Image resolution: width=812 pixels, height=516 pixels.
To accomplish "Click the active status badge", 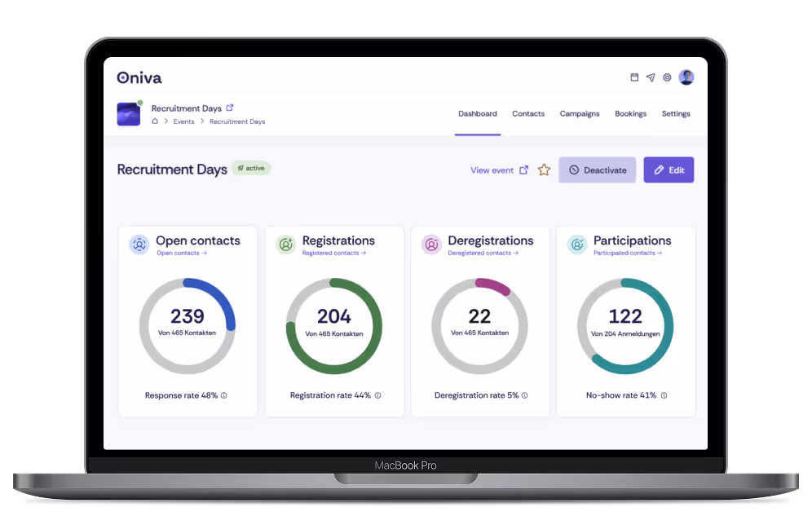I will pyautogui.click(x=251, y=168).
